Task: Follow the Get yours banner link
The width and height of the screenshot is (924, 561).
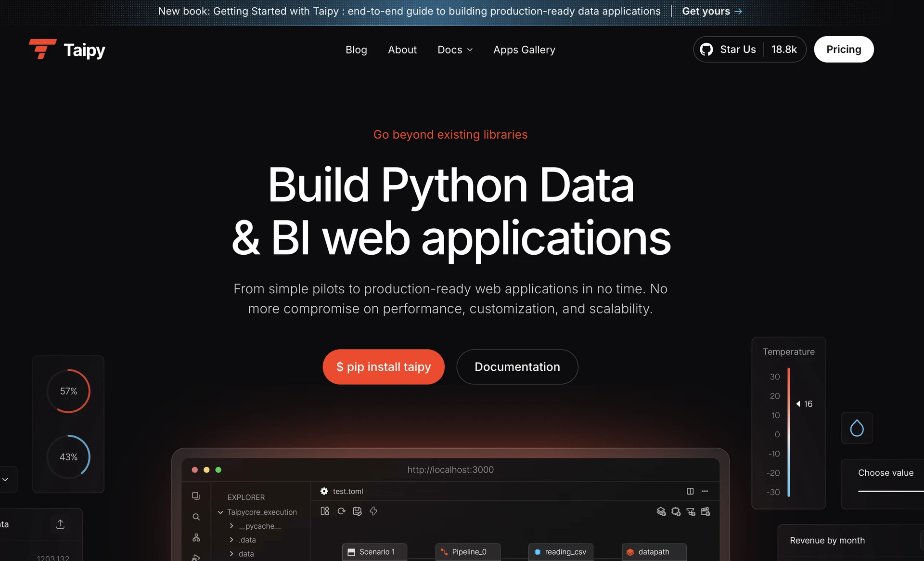Action: click(x=712, y=11)
